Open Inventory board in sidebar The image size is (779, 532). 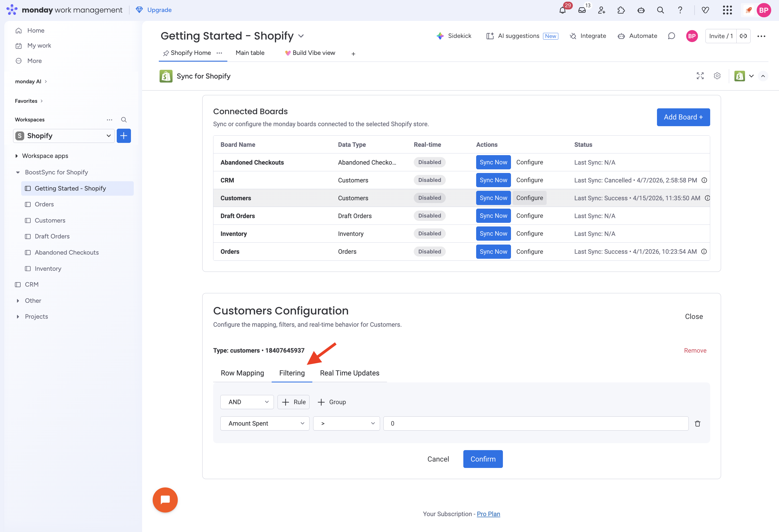point(48,269)
